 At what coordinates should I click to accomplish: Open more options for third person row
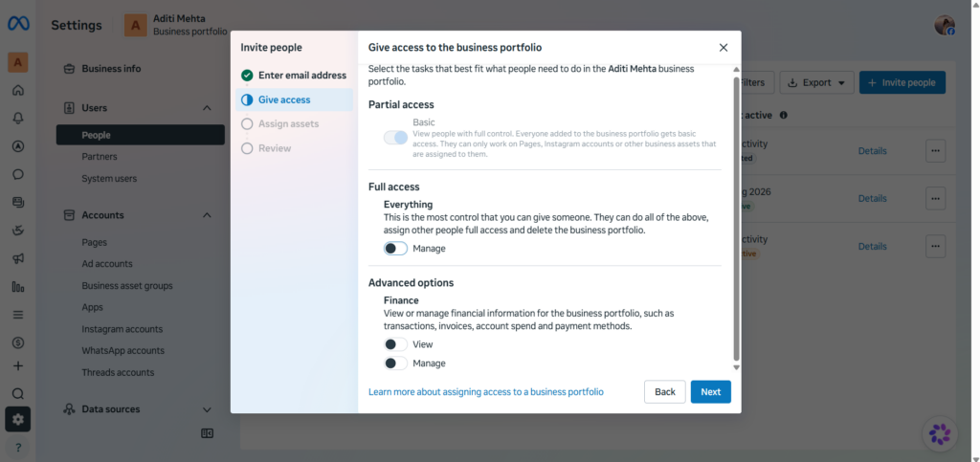click(935, 246)
